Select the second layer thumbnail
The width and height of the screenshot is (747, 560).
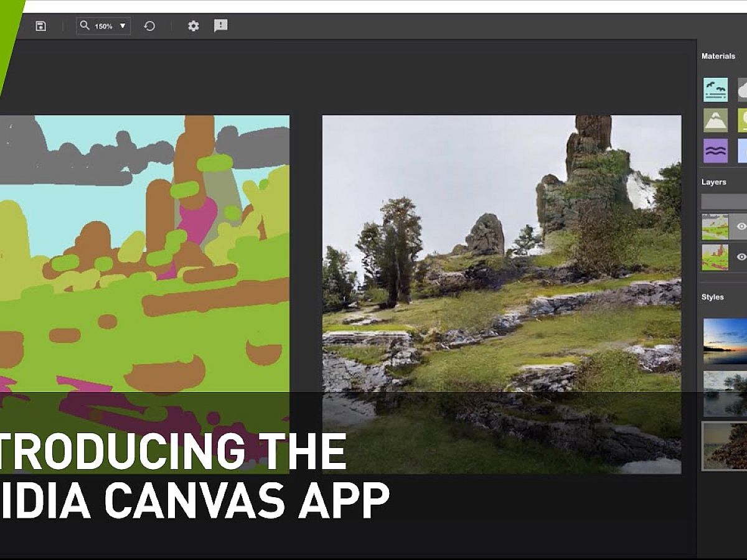715,256
